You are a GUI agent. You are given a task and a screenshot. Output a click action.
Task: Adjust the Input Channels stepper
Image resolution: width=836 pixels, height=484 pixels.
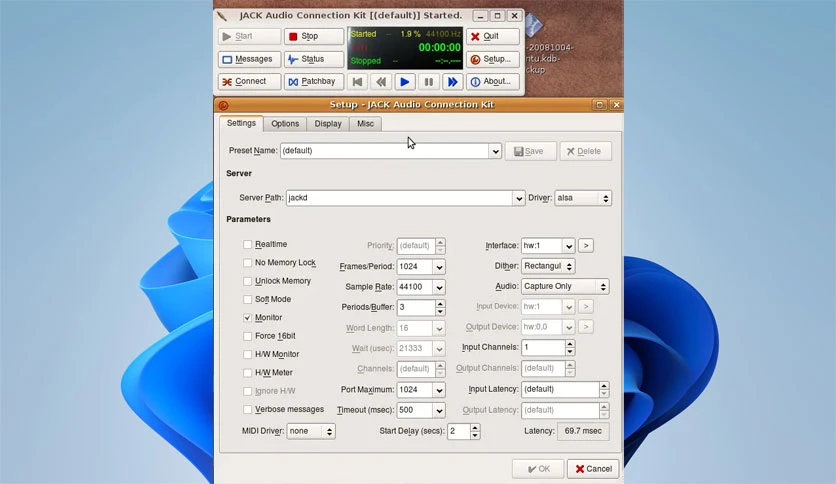570,348
